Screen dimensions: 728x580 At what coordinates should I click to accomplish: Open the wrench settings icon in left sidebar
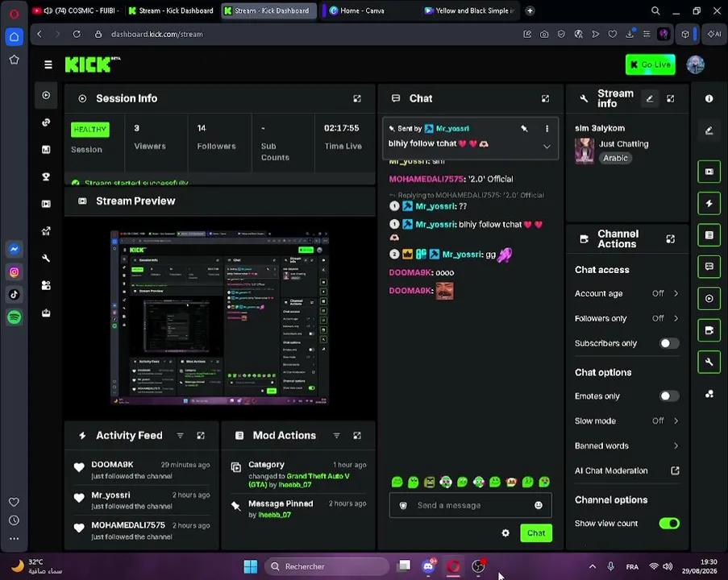click(x=46, y=258)
